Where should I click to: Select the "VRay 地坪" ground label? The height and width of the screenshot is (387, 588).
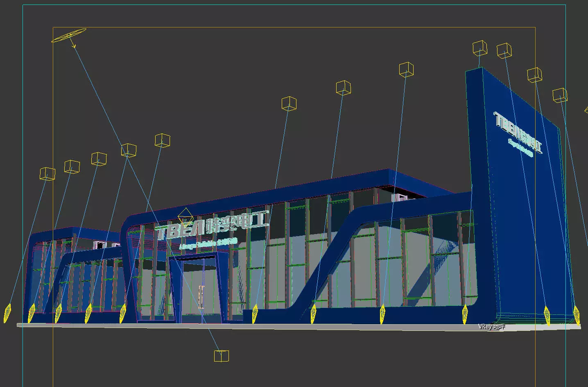[491, 327]
